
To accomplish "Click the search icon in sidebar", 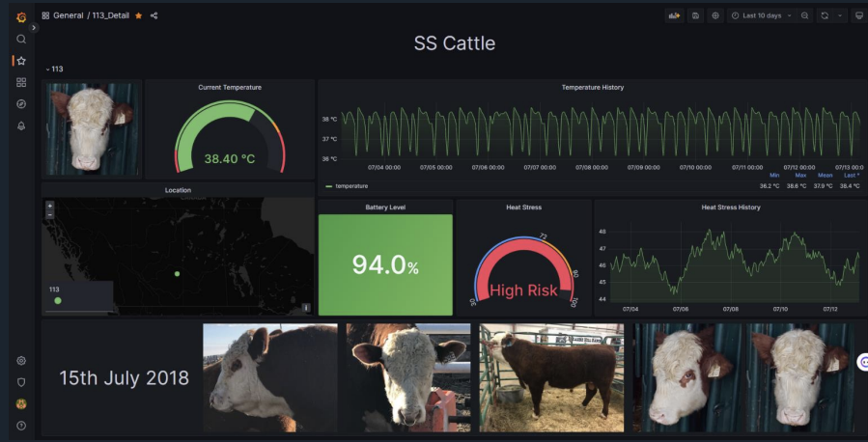I will pos(20,39).
